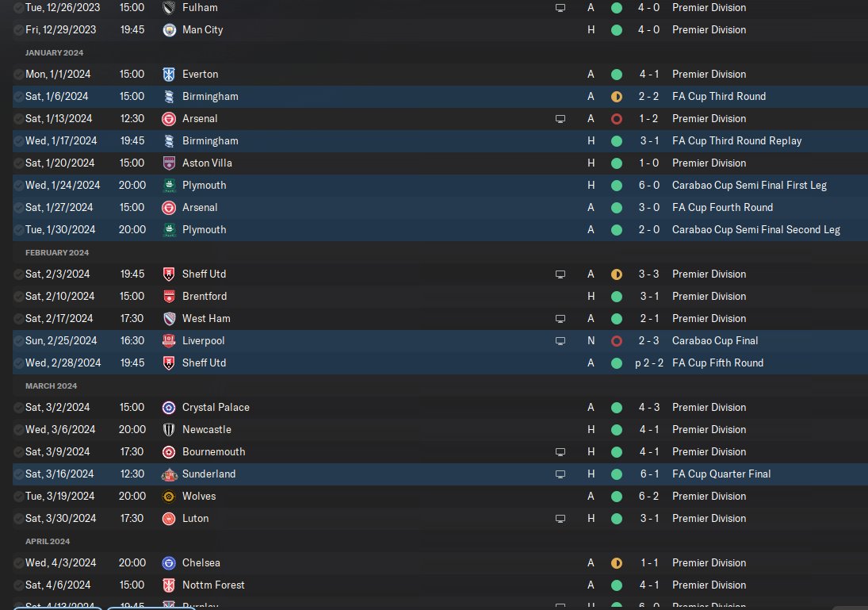The height and width of the screenshot is (610, 868).
Task: Toggle the checkmark beside Wed, 4/3/2024
Action: 18,563
